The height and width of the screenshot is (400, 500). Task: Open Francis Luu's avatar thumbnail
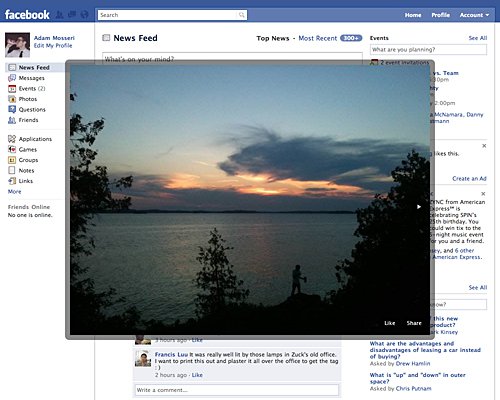click(x=143, y=359)
